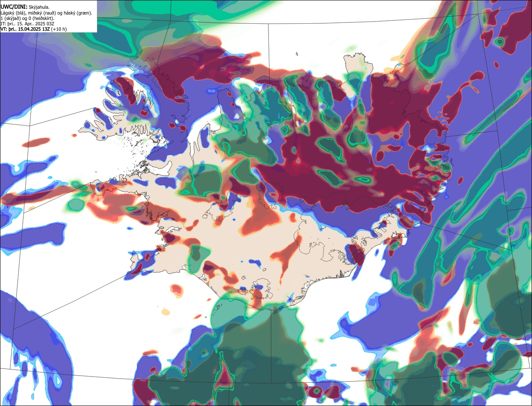
Task: Click the "UWC/DINI:" bold title text
Action: pos(14,7)
